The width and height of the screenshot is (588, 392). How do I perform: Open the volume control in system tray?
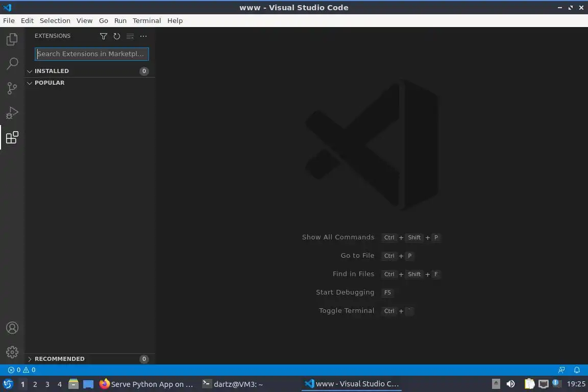tap(510, 384)
